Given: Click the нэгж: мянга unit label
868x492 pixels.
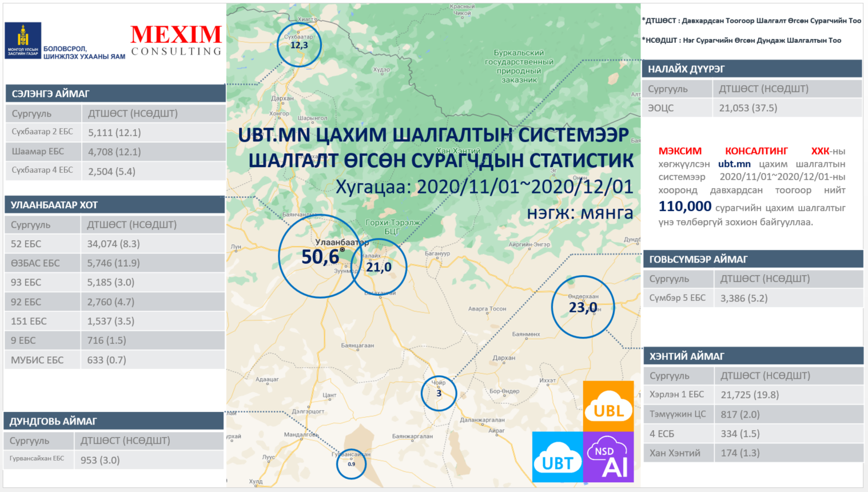Looking at the screenshot, I should click(x=580, y=213).
